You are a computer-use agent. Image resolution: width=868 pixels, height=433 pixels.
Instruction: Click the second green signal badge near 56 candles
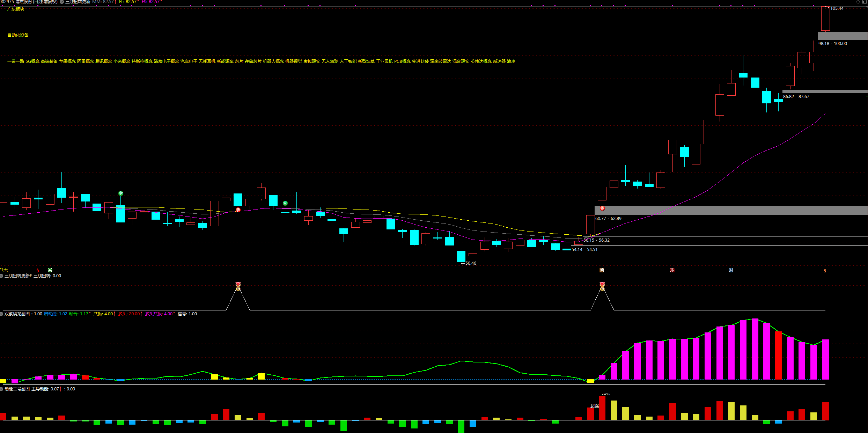(285, 203)
